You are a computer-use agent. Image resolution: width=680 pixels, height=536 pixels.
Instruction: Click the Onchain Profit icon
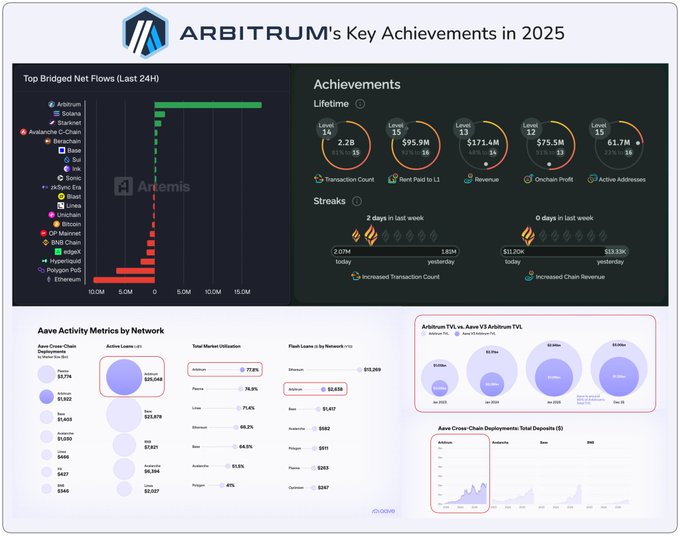pos(528,179)
